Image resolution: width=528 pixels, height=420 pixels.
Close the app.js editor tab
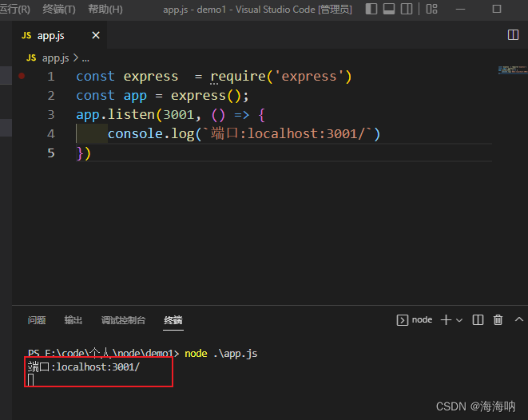(x=97, y=36)
